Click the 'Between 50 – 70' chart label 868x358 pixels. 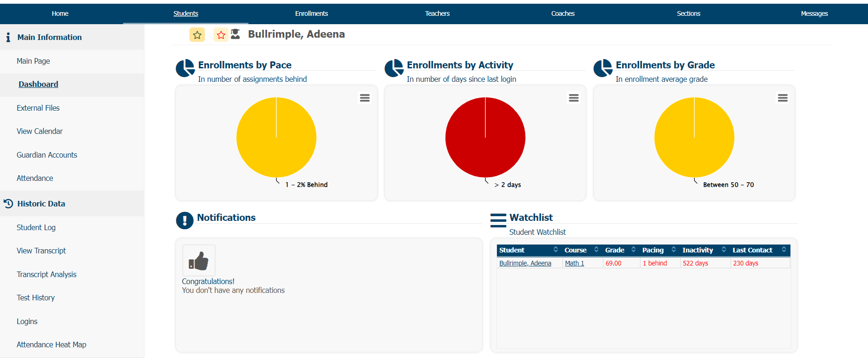click(x=728, y=185)
